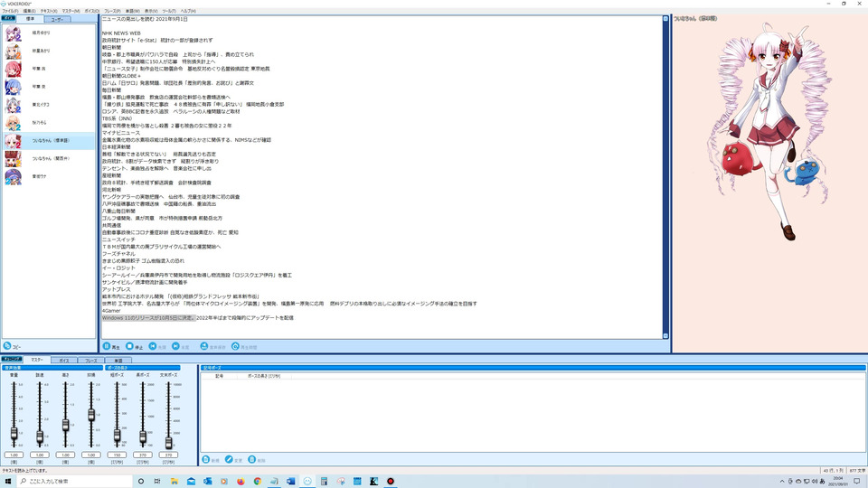
Task: Click the taskbar search box
Action: 75,482
